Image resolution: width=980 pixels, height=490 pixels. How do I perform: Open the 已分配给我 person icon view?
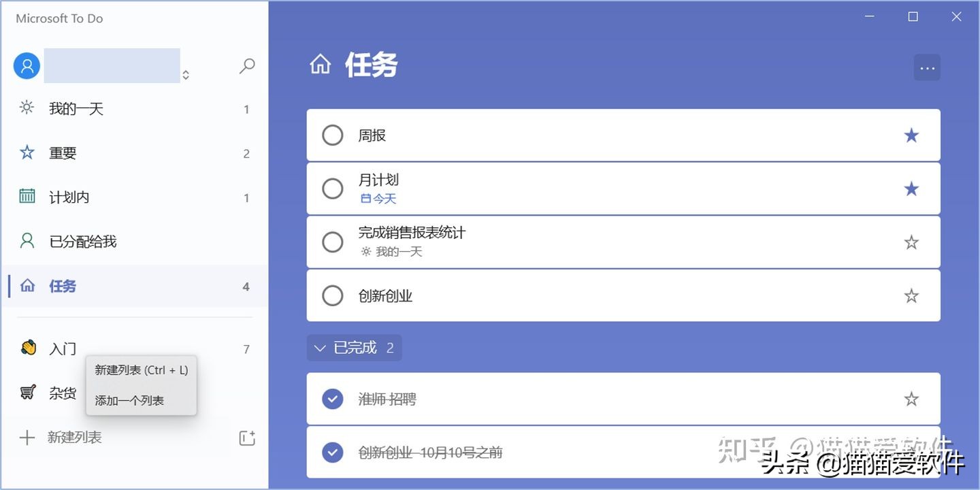pyautogui.click(x=26, y=241)
